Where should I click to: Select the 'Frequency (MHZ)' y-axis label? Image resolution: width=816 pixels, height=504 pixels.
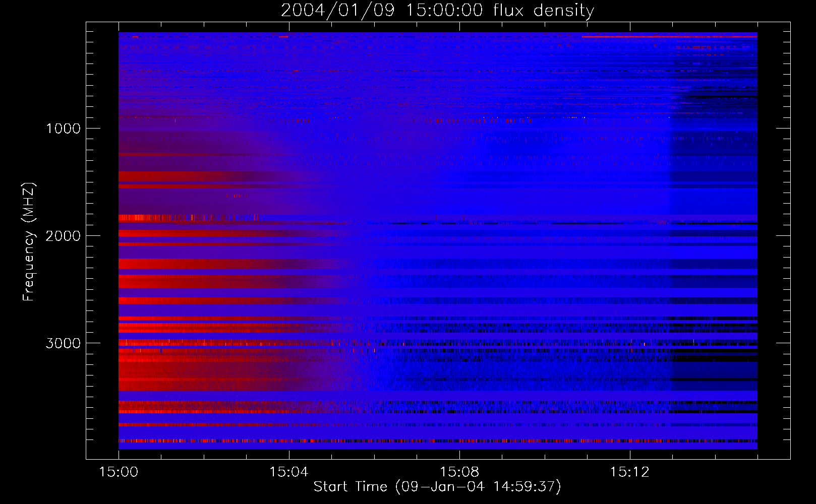[x=29, y=242]
